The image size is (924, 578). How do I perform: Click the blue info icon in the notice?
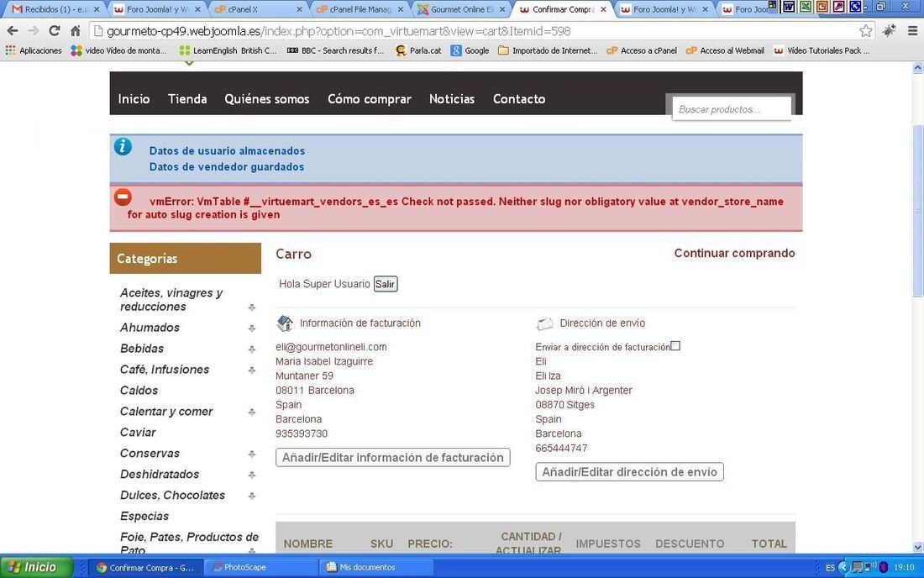point(123,146)
